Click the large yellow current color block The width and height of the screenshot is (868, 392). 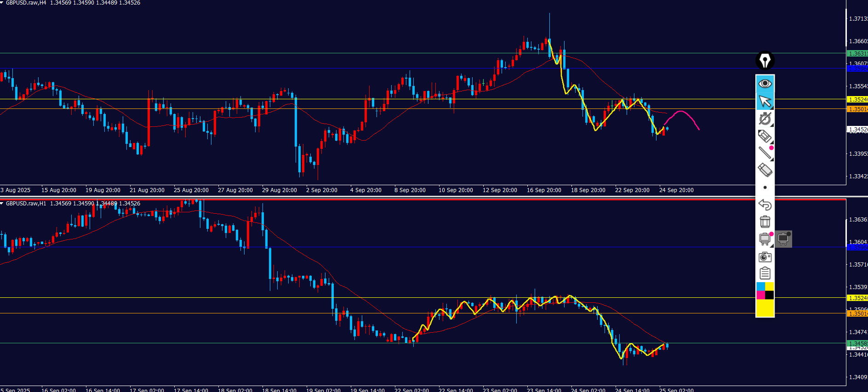[x=765, y=308]
